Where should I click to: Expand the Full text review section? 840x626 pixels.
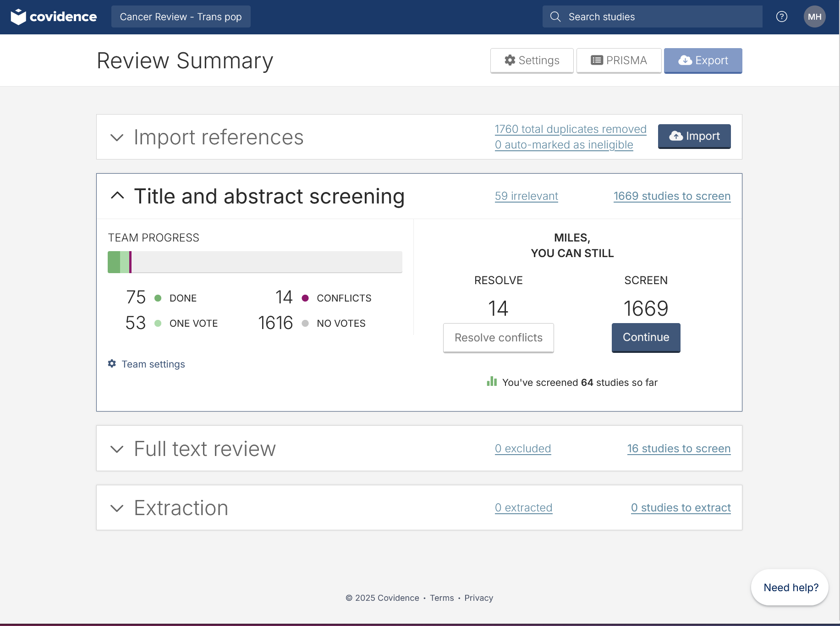[117, 449]
